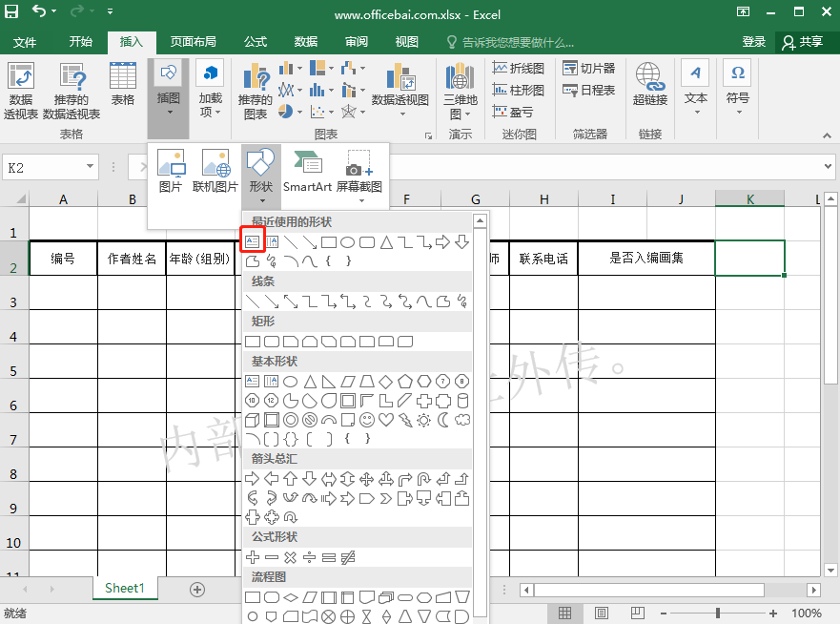Viewport: 840px width, 624px height.
Task: Select row 5 header
Action: point(14,361)
